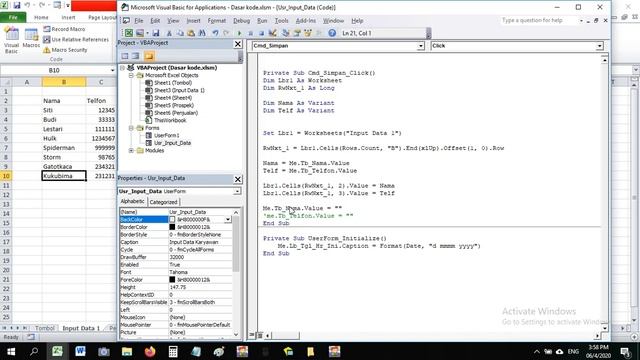Switch to Categorized properties tab
The width and height of the screenshot is (640, 360).
163,202
